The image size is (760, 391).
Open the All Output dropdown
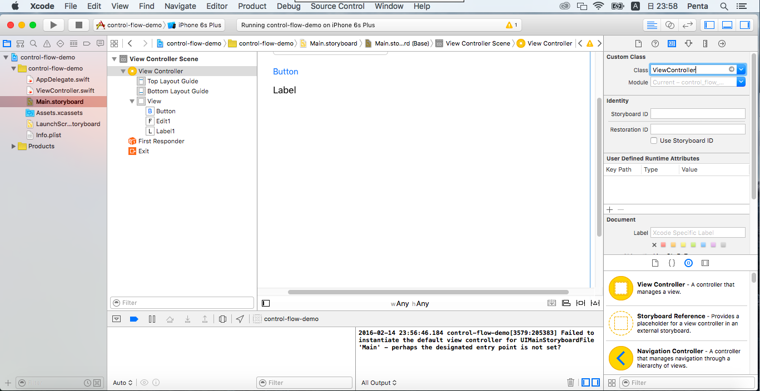tap(379, 383)
